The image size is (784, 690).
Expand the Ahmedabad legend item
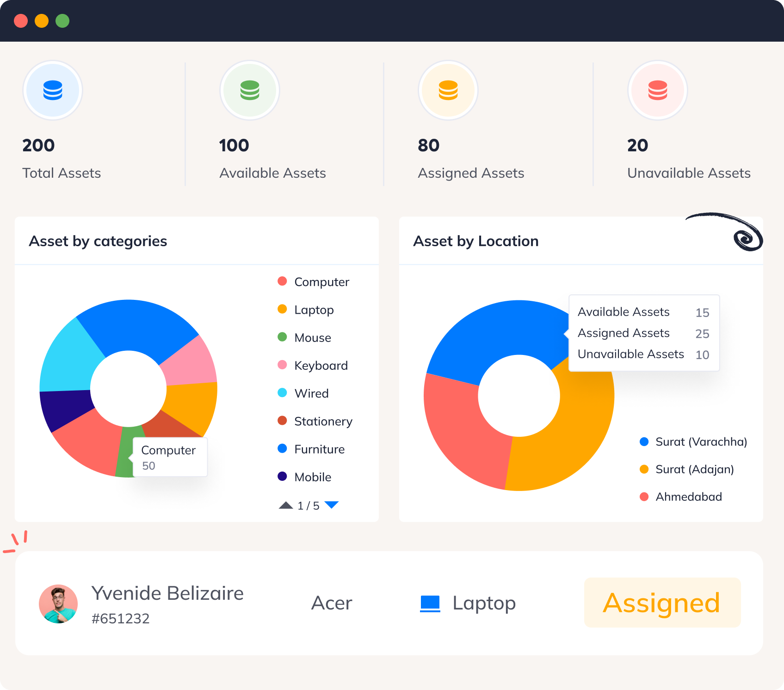[682, 497]
